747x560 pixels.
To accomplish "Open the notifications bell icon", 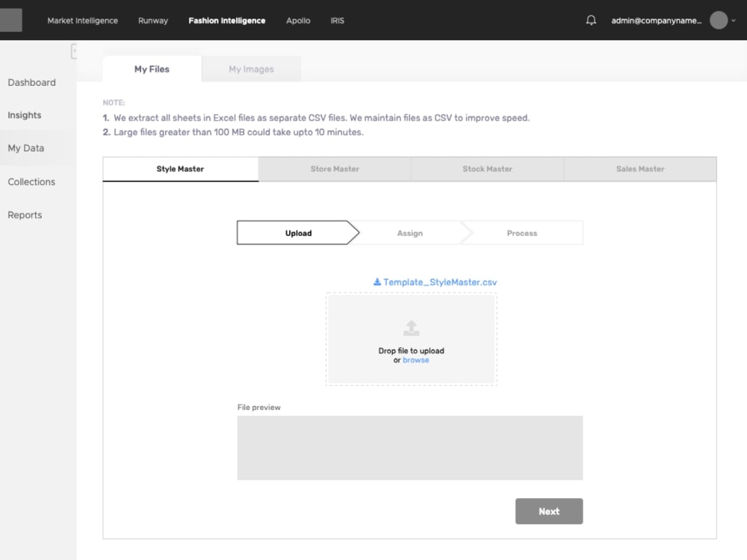I will (x=591, y=20).
